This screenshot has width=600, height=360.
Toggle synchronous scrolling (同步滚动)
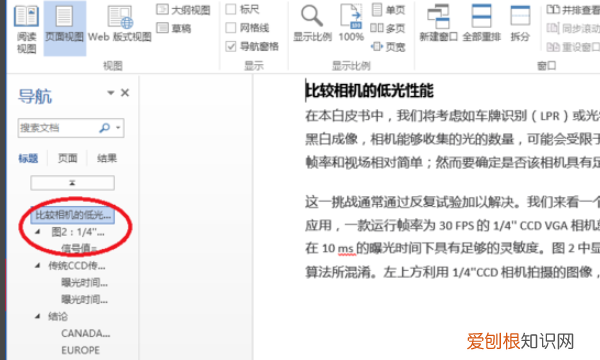point(573,28)
